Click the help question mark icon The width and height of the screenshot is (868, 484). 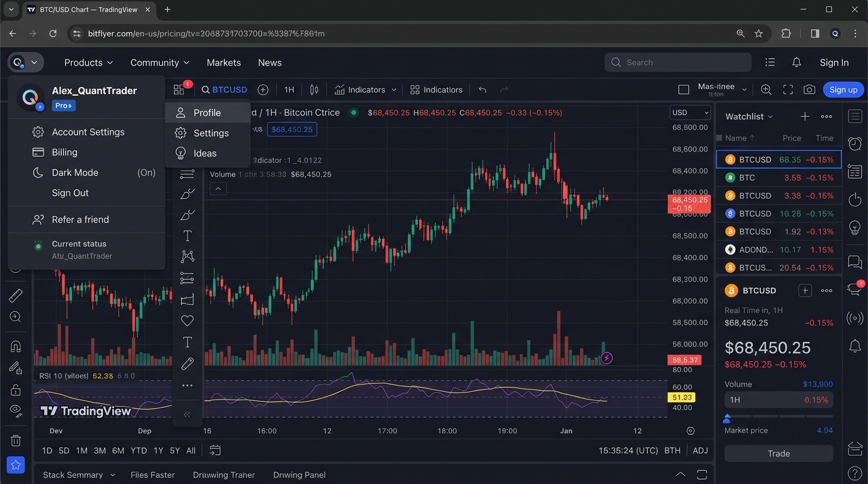coord(855,473)
